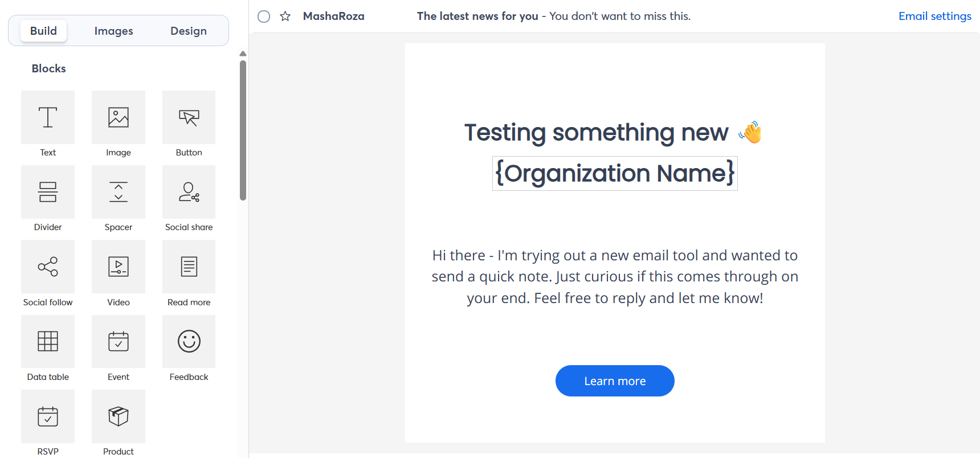The height and width of the screenshot is (458, 980).
Task: Select the Text block
Action: pyautogui.click(x=48, y=117)
